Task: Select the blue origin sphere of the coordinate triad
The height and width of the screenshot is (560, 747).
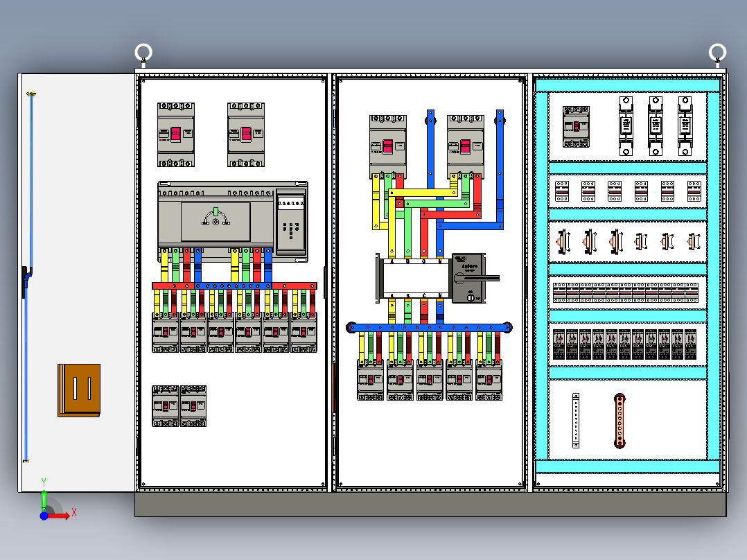Action: coord(44,516)
